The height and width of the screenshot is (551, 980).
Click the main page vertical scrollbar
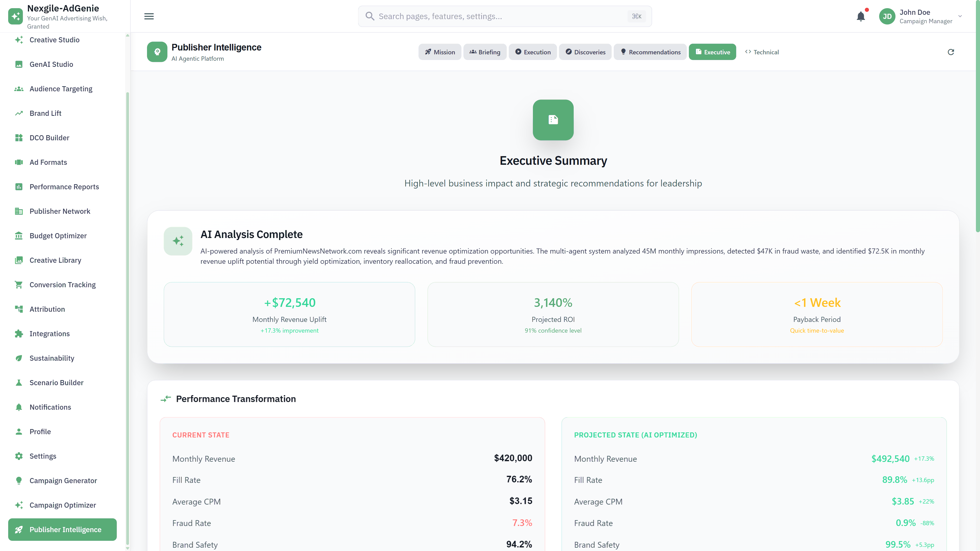[x=977, y=114]
